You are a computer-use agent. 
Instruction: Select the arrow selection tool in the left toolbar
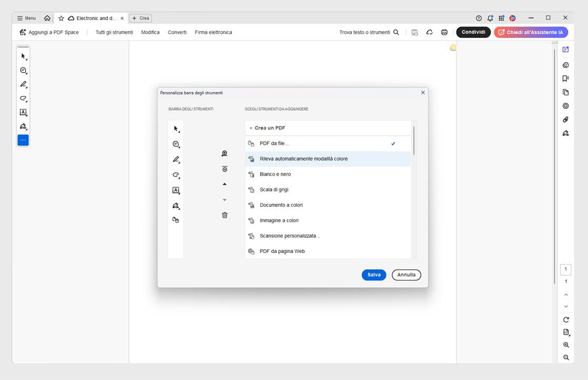[x=23, y=55]
